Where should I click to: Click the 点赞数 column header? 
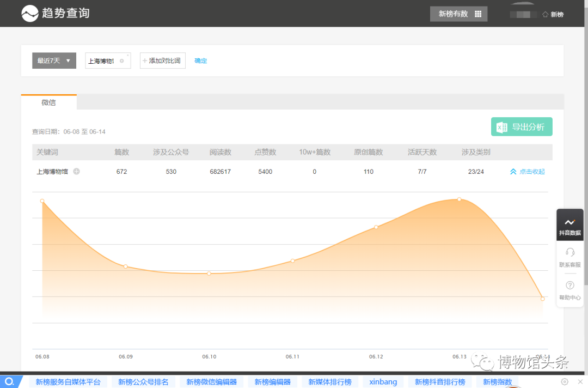click(x=265, y=152)
